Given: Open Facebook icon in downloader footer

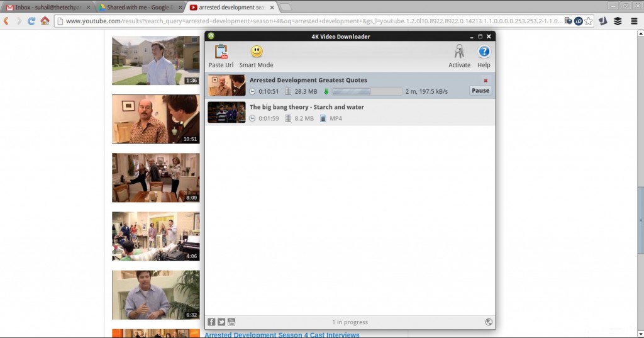Looking at the screenshot, I should (211, 322).
